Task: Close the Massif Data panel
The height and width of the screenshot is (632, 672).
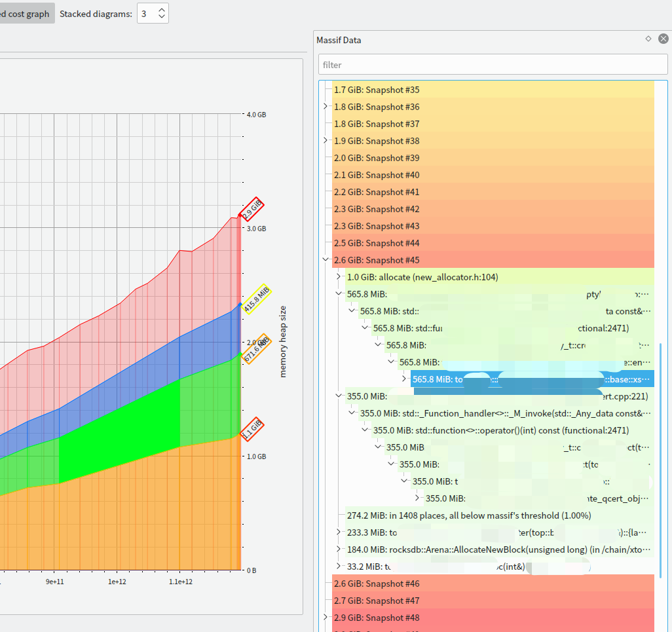Action: [663, 39]
